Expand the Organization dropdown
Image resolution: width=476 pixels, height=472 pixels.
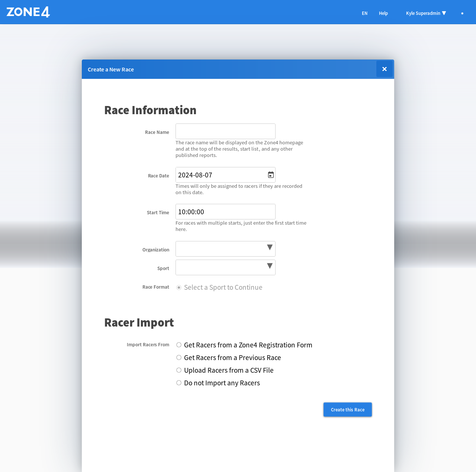pos(225,249)
